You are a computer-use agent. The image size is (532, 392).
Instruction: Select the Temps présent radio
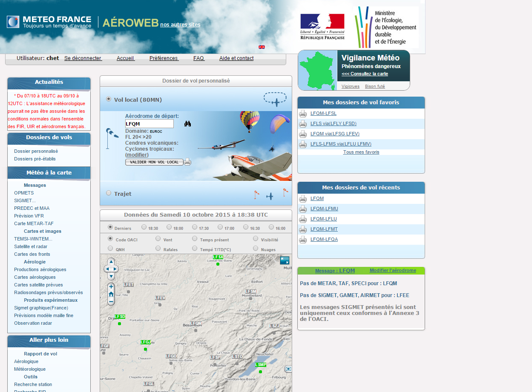pos(195,239)
